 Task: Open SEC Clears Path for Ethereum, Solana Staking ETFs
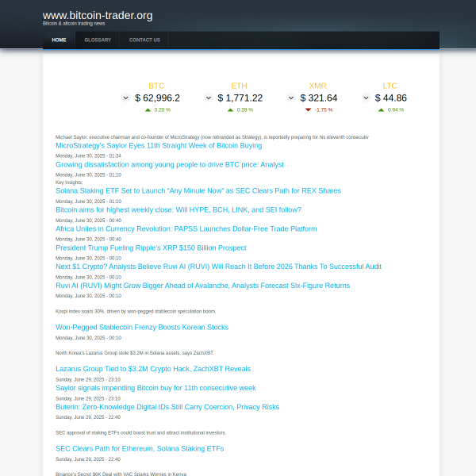pyautogui.click(x=140, y=449)
